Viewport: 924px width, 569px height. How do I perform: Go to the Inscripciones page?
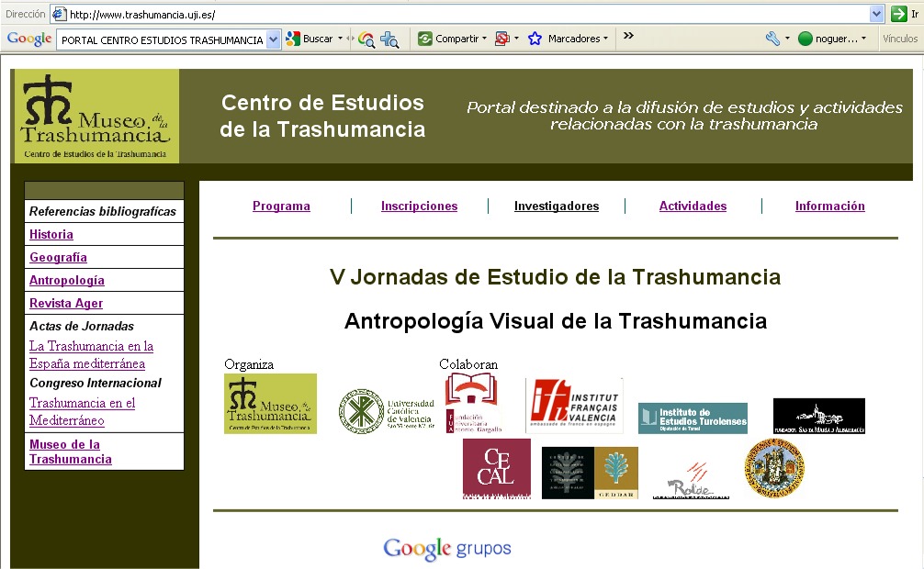(419, 206)
